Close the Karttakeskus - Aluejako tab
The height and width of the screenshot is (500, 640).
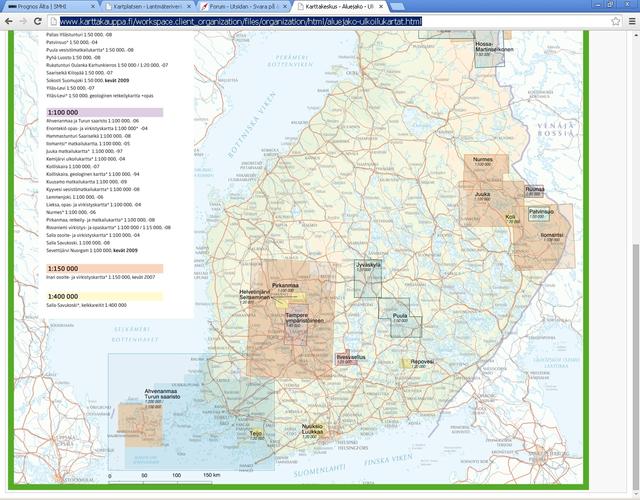pyautogui.click(x=381, y=7)
